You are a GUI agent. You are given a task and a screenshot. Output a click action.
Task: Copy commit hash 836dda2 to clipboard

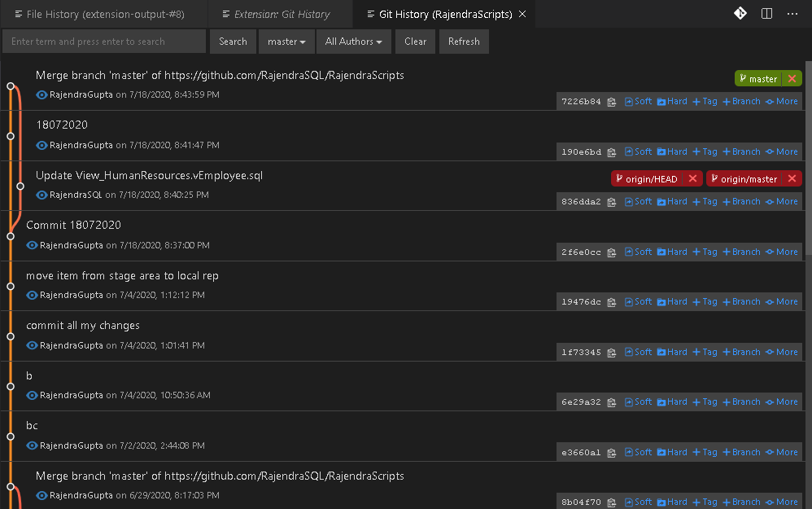click(611, 202)
